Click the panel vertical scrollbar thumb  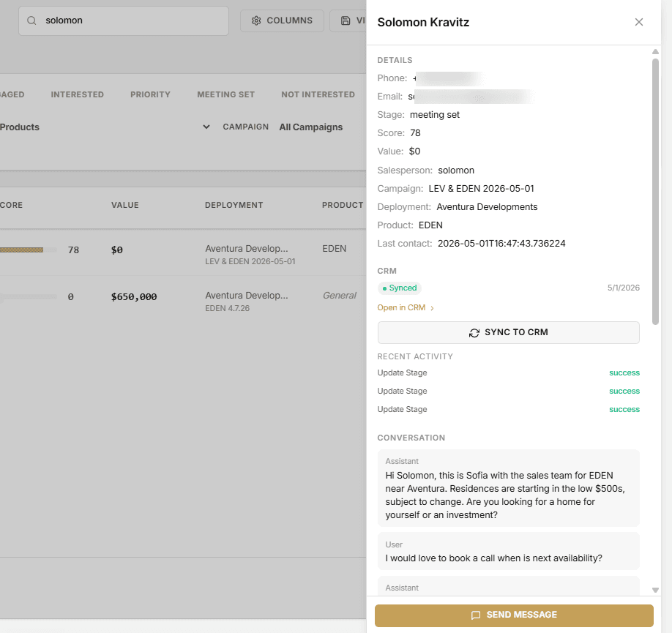click(x=655, y=192)
